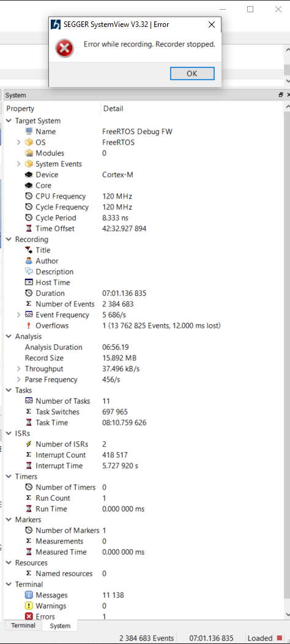Click the Author person icon
Viewport: 290px width, 644px height.
click(29, 261)
